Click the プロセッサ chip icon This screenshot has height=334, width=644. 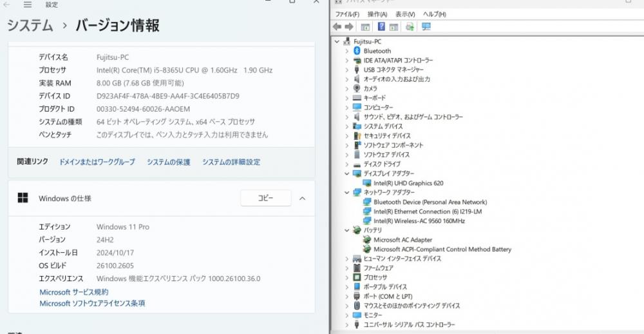click(x=357, y=277)
